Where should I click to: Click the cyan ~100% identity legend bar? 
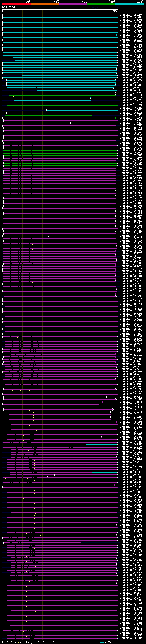[130, 4]
